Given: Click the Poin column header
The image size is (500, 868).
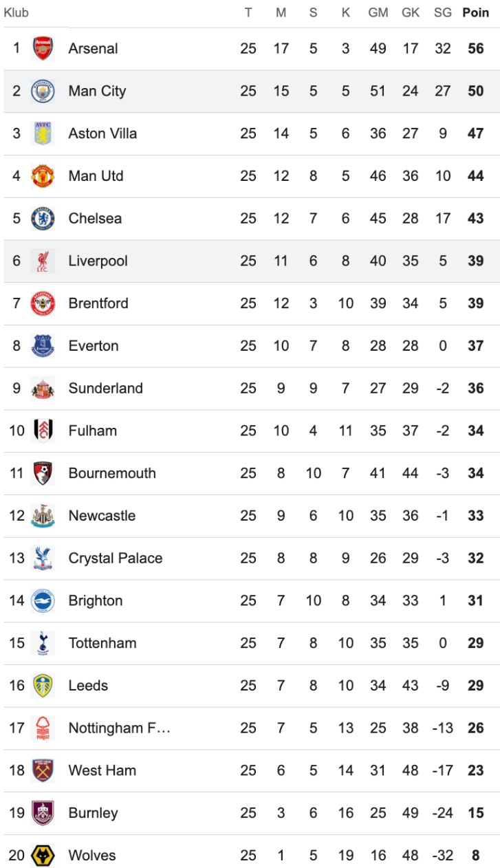Looking at the screenshot, I should point(475,12).
